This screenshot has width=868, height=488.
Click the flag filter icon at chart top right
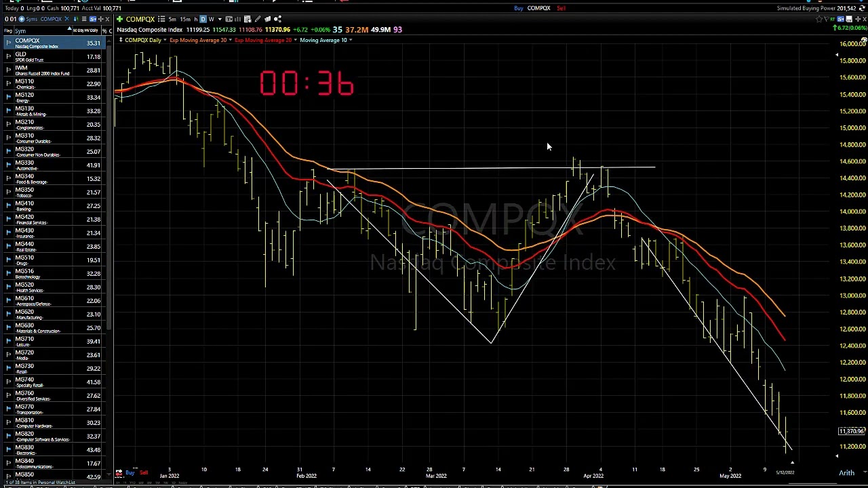[827, 19]
